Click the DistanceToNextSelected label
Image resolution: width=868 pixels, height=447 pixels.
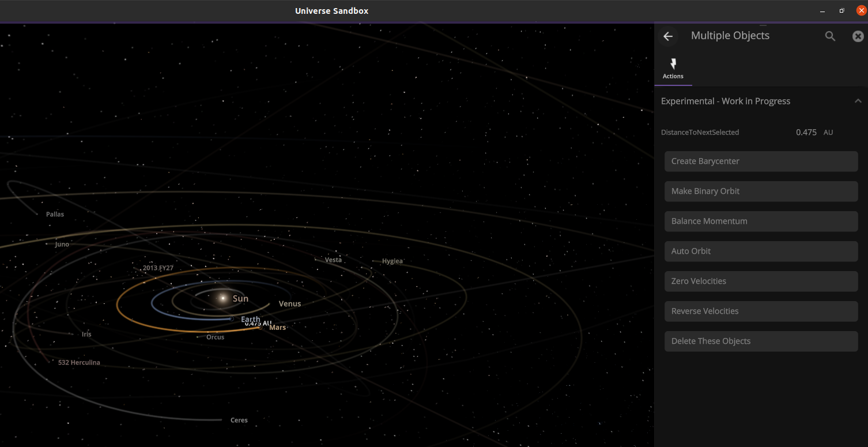pyautogui.click(x=700, y=132)
